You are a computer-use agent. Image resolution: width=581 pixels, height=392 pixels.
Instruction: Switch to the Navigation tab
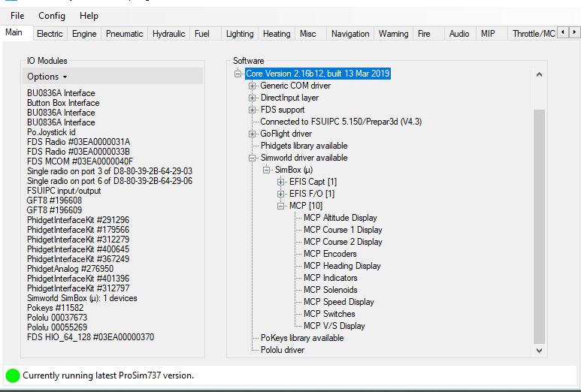(350, 34)
